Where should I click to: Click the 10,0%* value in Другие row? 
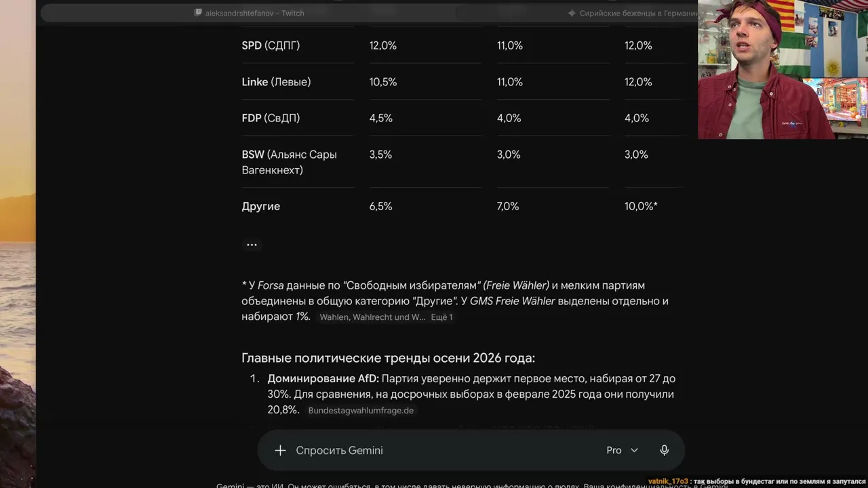pyautogui.click(x=641, y=207)
